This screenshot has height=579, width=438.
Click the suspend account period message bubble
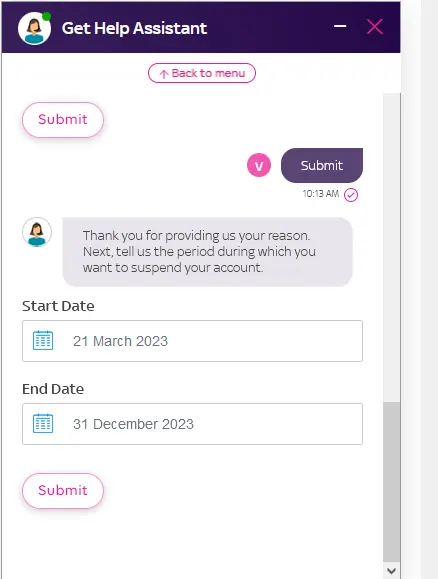[x=207, y=252]
